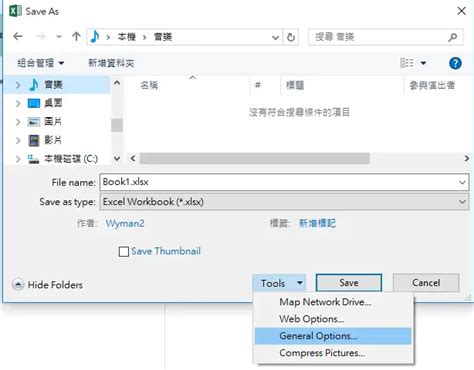Choose Web Options... menu item
This screenshot has height=370, width=474.
333,319
